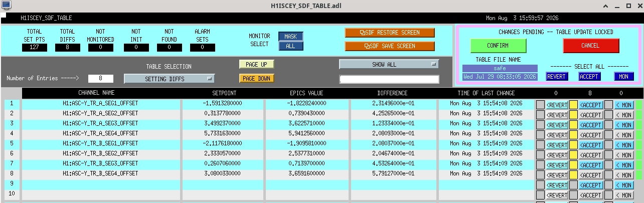Open the SDF RESTORE SCREEN related display

[390, 33]
